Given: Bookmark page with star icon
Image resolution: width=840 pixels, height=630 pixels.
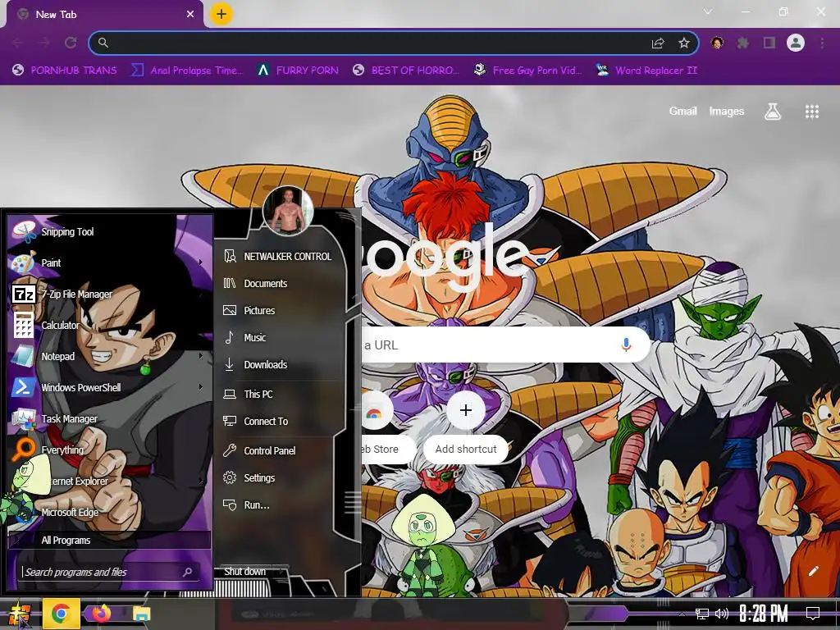Looking at the screenshot, I should point(684,43).
